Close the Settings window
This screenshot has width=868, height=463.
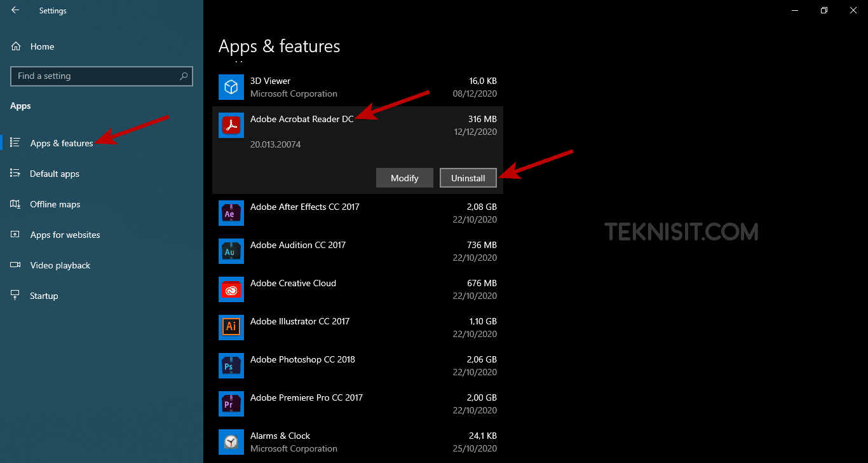(853, 10)
